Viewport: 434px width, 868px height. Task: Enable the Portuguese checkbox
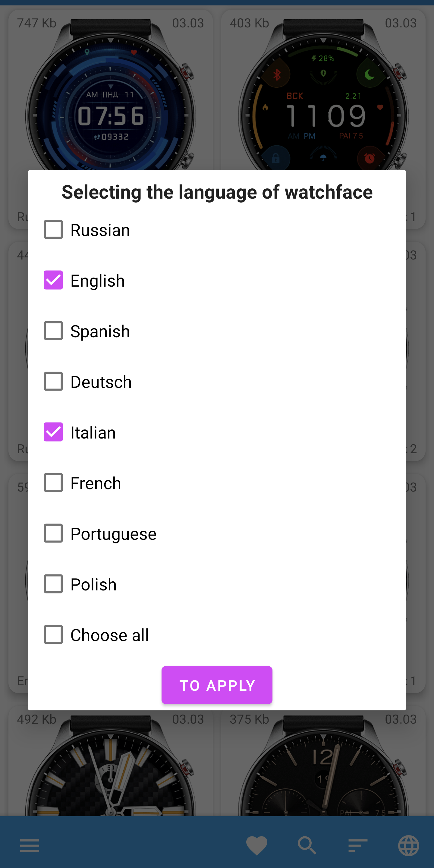coord(53,533)
